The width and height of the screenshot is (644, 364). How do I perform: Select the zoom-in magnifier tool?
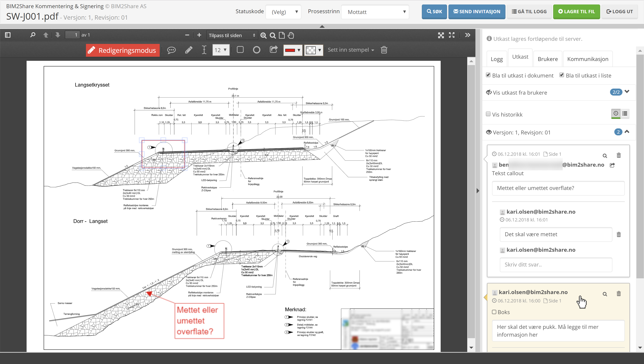[x=263, y=35]
